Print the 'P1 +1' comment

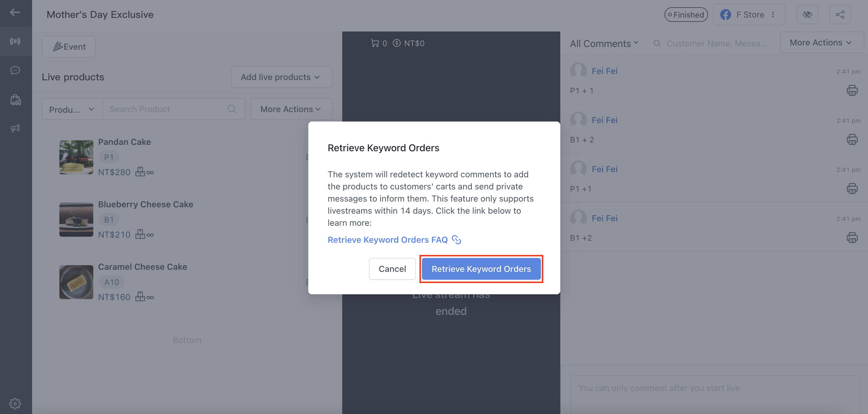coord(852,189)
